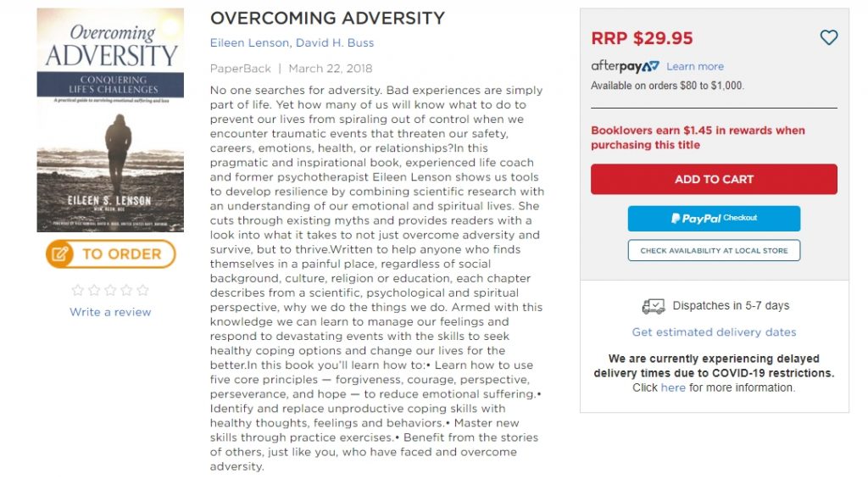This screenshot has height=479, width=868.
Task: Select the third rating star
Action: 111,290
